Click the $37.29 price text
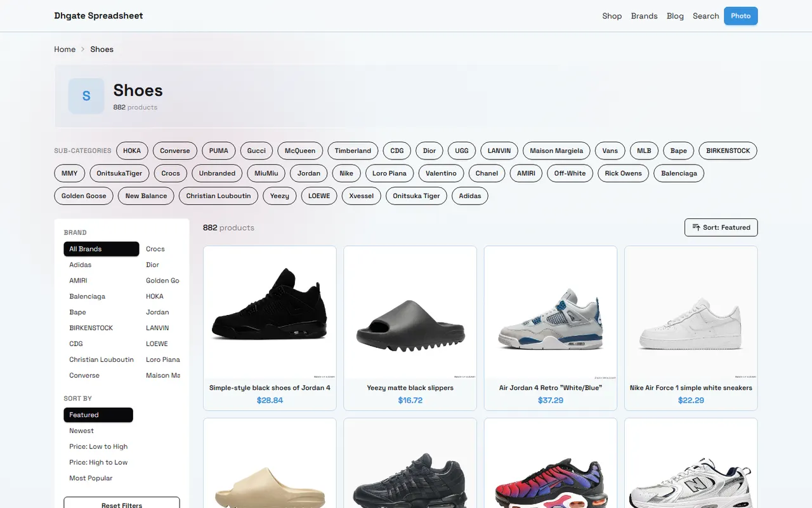Viewport: 812px width, 508px height. [x=551, y=400]
